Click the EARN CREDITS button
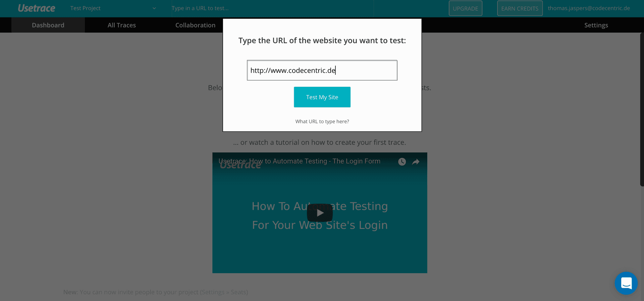The height and width of the screenshot is (301, 644). click(x=520, y=8)
